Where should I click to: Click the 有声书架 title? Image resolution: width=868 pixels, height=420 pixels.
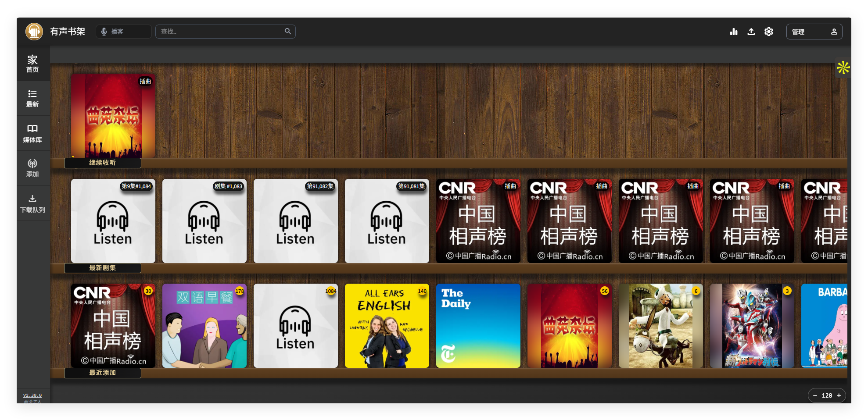[68, 32]
